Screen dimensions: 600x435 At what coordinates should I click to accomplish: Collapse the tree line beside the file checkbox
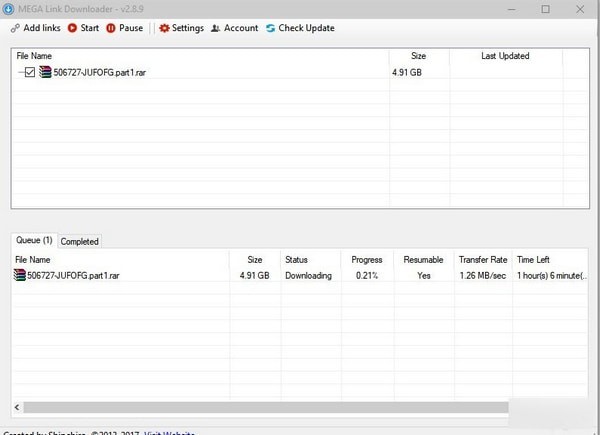pyautogui.click(x=21, y=72)
